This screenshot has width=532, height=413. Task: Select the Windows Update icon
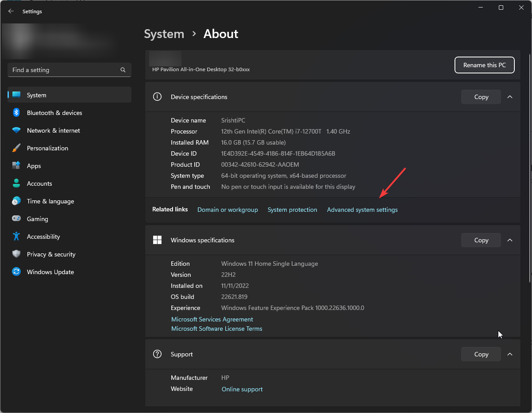tap(16, 272)
